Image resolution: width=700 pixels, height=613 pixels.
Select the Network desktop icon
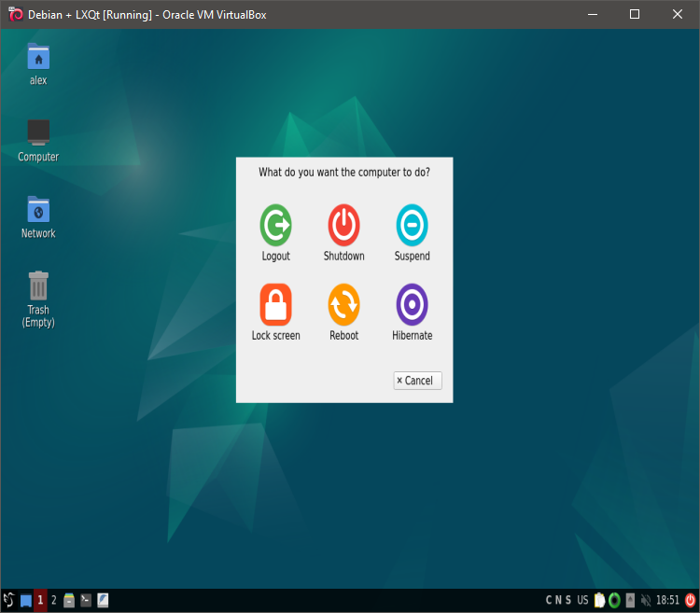(x=38, y=209)
